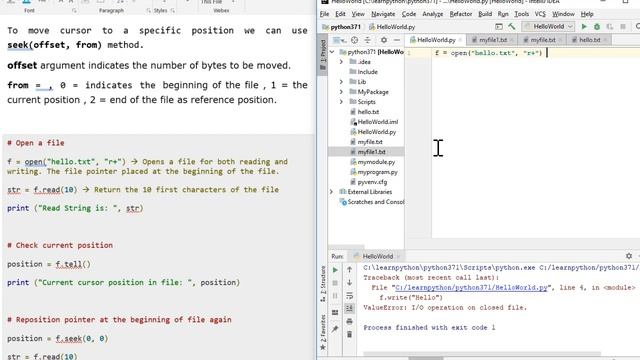Expand the .idea folder
640x360 pixels.
[x=341, y=62]
